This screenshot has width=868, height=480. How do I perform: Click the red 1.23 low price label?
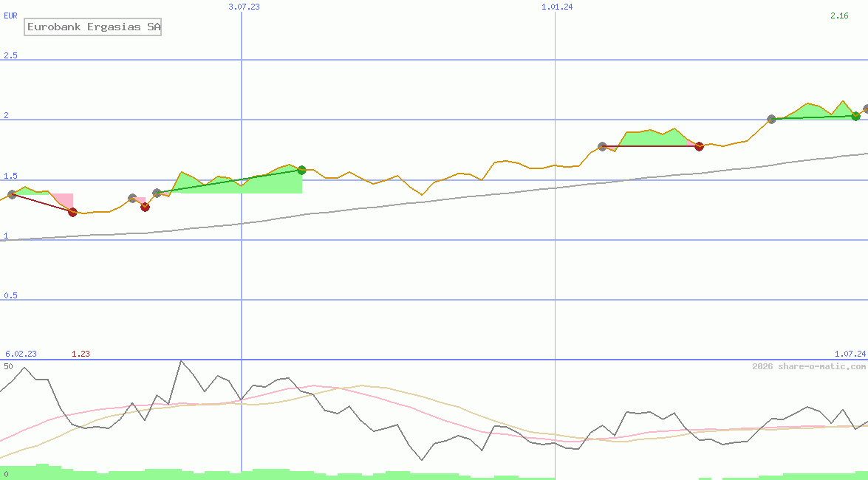81,354
